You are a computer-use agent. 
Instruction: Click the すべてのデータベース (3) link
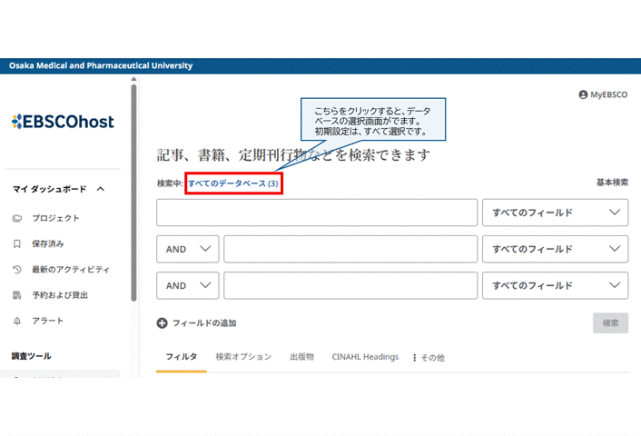[x=233, y=183]
